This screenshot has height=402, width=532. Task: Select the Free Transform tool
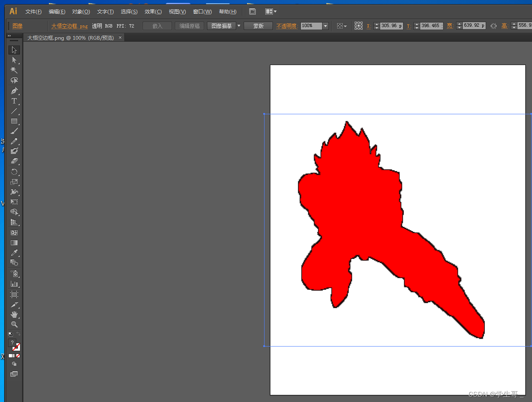pos(14,202)
